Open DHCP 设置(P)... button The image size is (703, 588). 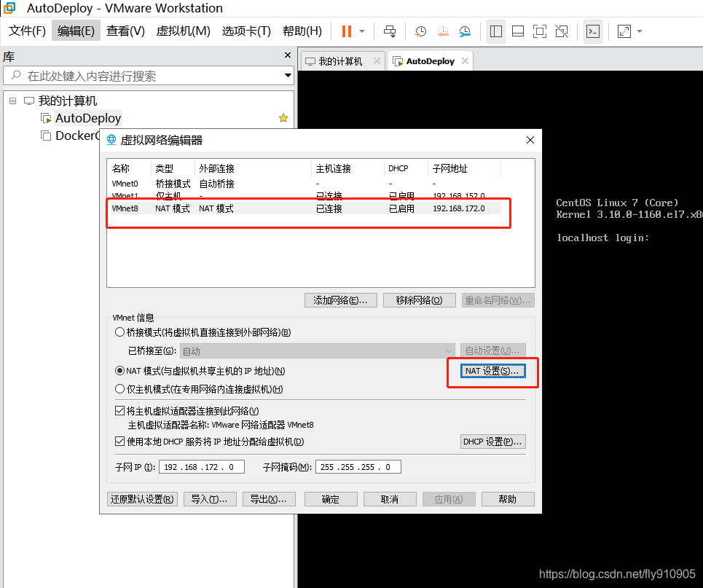pos(492,442)
